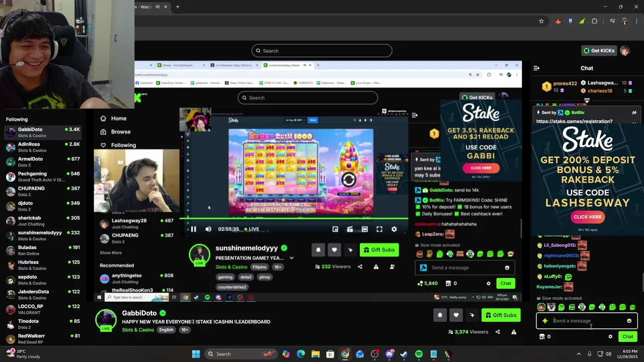Image resolution: width=644 pixels, height=362 pixels.
Task: Open Windows Start menu
Action: click(x=196, y=354)
